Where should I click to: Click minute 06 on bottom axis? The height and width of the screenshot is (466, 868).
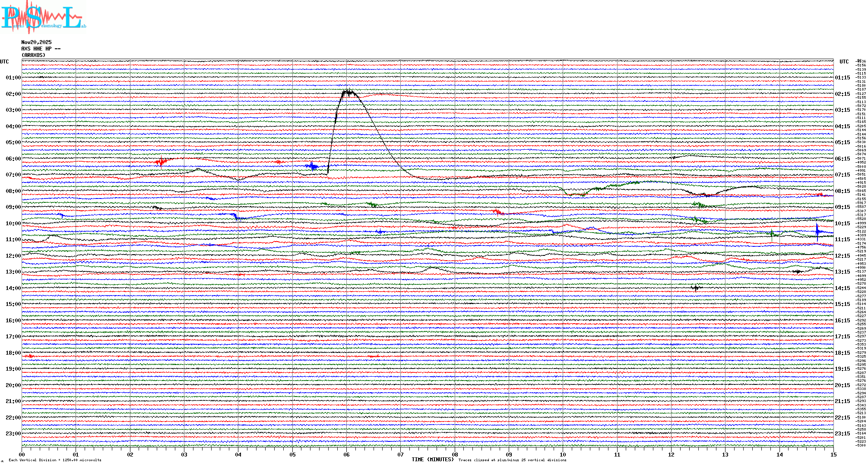click(x=346, y=454)
